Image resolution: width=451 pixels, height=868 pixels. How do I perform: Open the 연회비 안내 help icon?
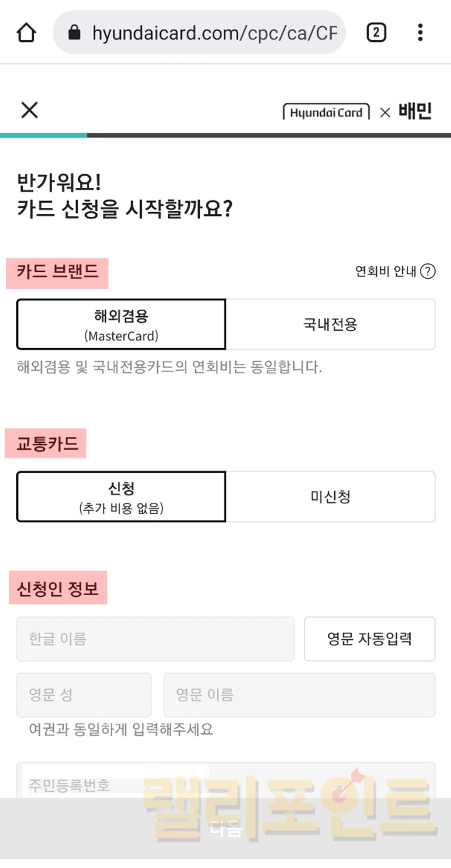point(428,271)
